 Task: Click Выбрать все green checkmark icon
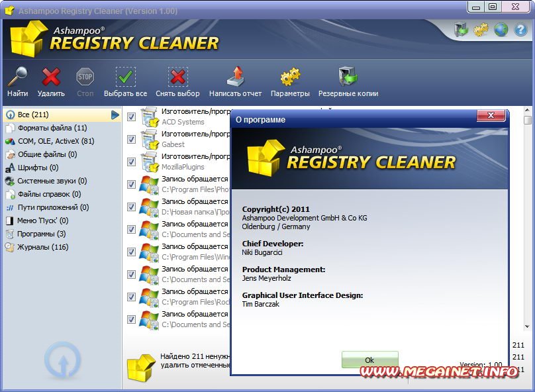(125, 76)
